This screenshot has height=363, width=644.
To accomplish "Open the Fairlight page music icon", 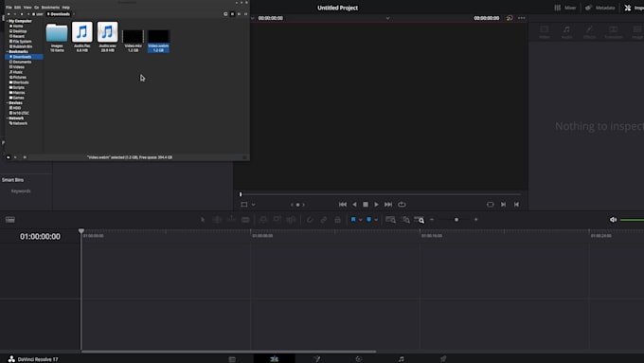I will [401, 359].
